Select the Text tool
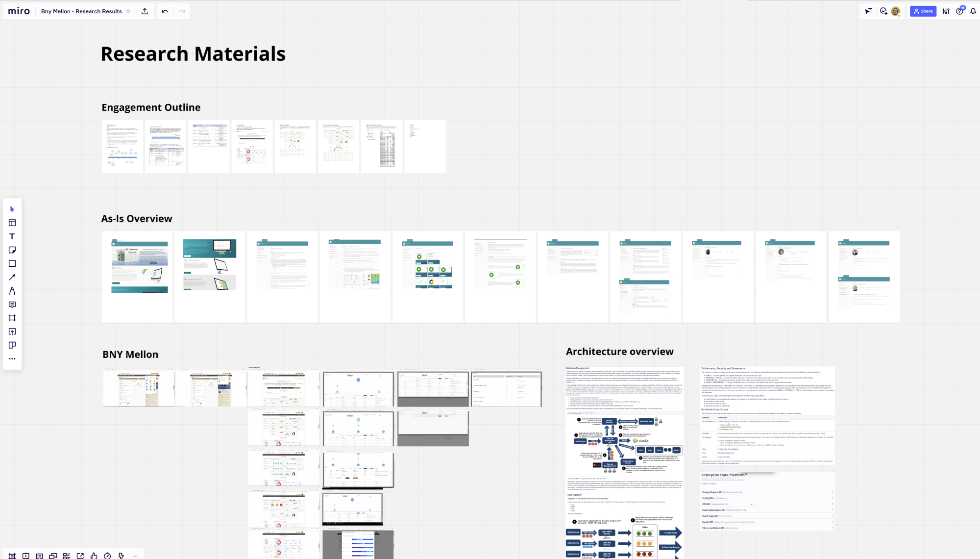The height and width of the screenshot is (559, 980). click(12, 236)
